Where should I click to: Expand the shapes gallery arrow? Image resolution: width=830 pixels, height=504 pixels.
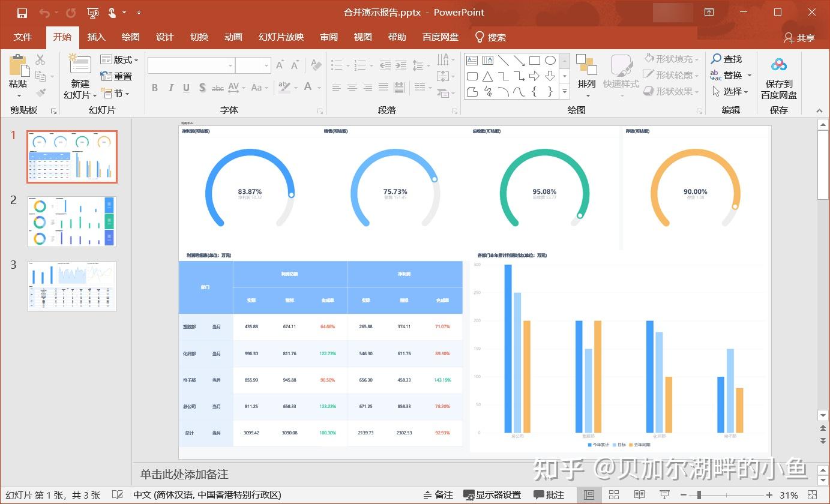(564, 91)
